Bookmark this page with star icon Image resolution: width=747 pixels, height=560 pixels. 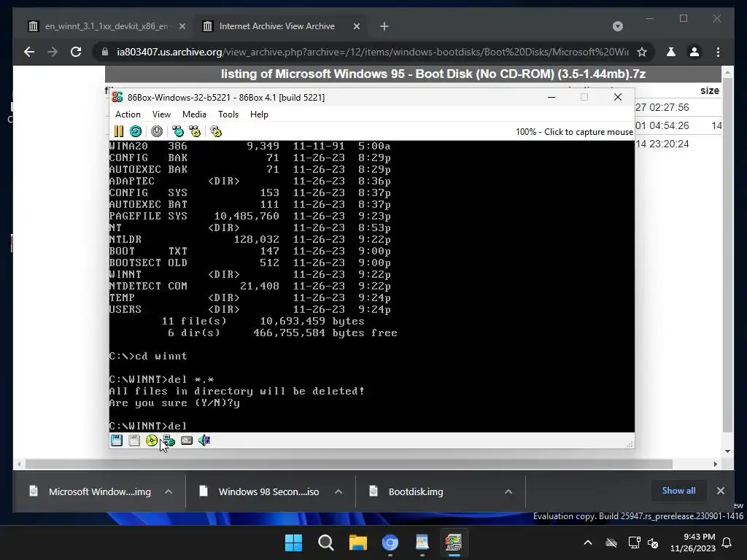click(642, 52)
